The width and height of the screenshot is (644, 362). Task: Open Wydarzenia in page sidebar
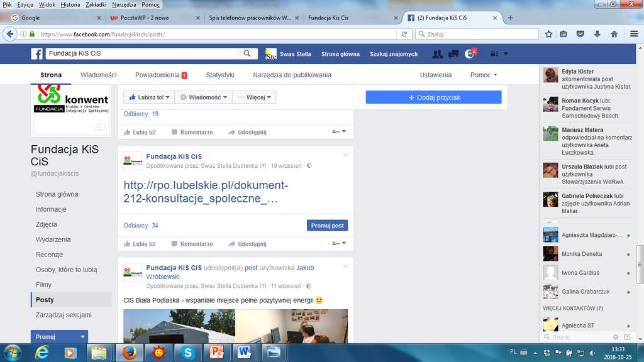(x=53, y=239)
